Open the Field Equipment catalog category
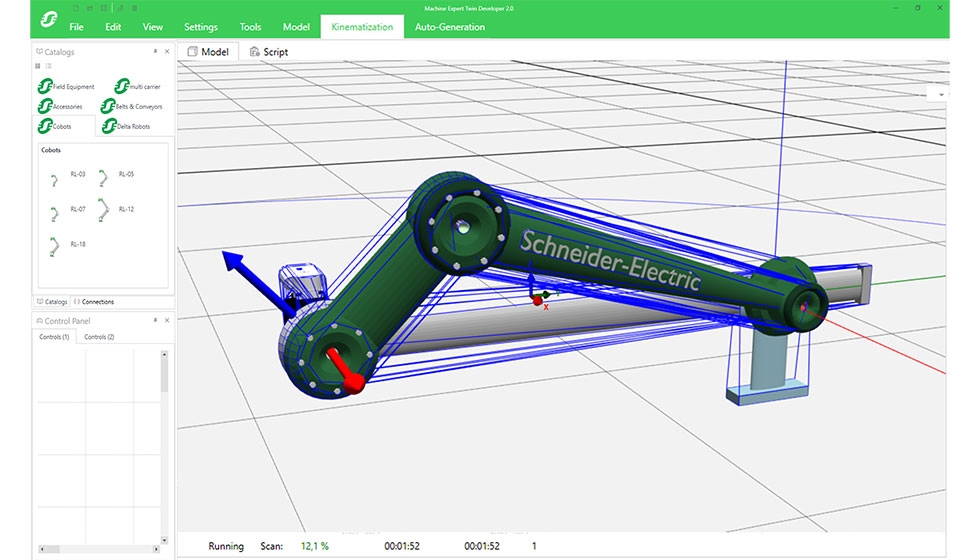 pos(66,87)
